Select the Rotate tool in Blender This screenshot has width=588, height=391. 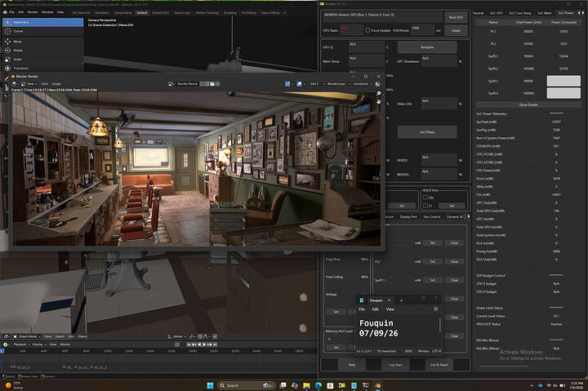[42, 51]
